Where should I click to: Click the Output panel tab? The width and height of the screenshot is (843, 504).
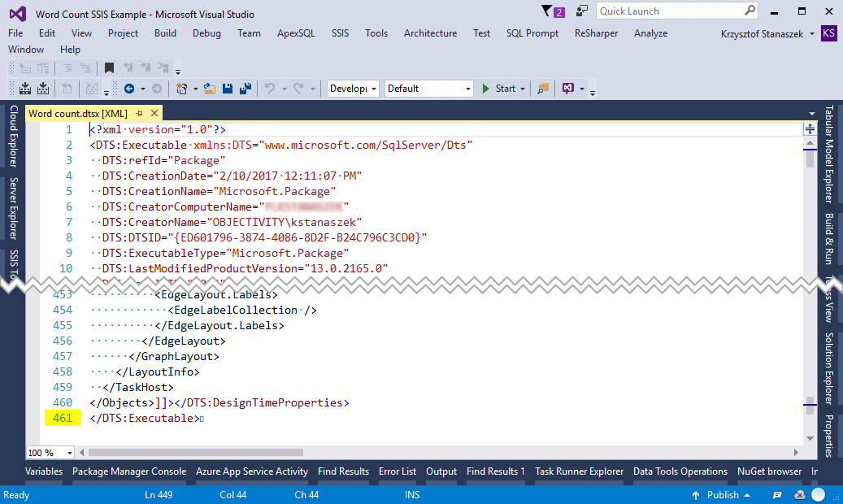(x=441, y=471)
